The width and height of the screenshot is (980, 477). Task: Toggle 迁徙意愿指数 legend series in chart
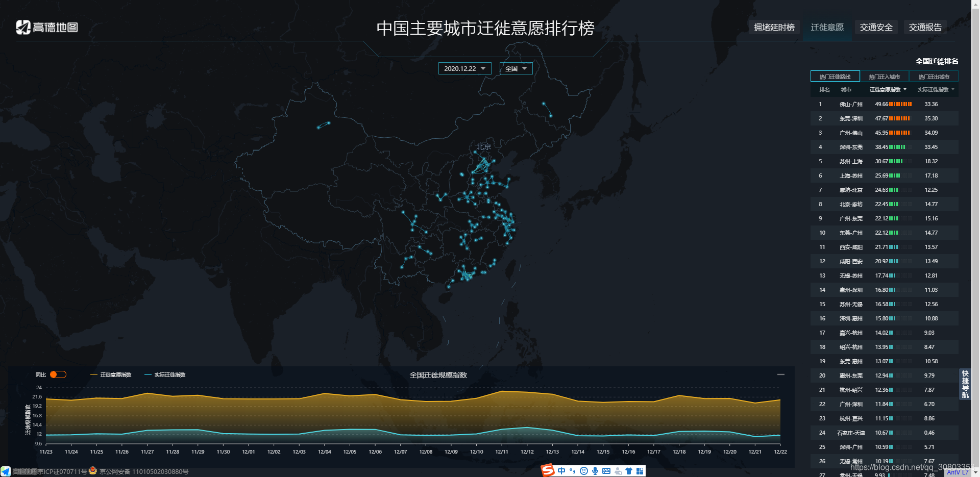pyautogui.click(x=111, y=374)
